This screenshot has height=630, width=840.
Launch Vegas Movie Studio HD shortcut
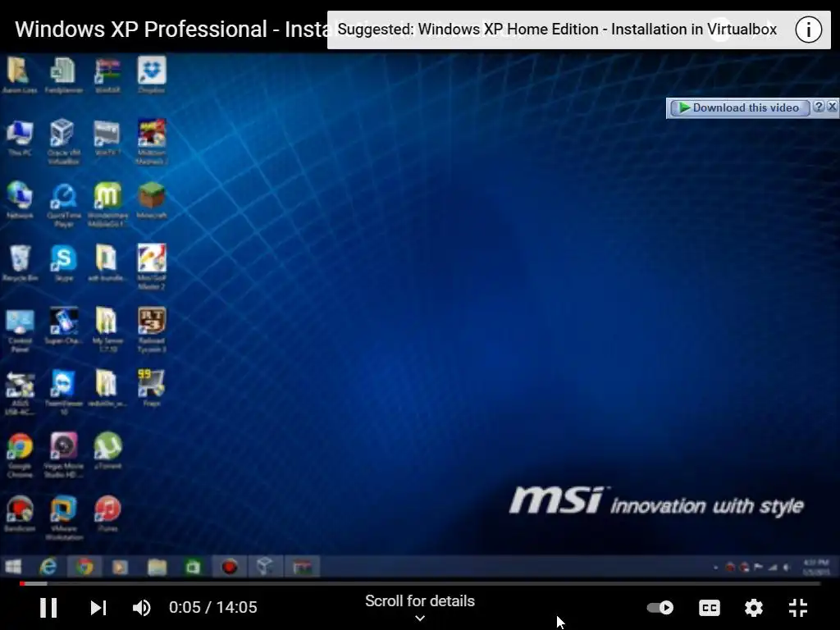(64, 454)
